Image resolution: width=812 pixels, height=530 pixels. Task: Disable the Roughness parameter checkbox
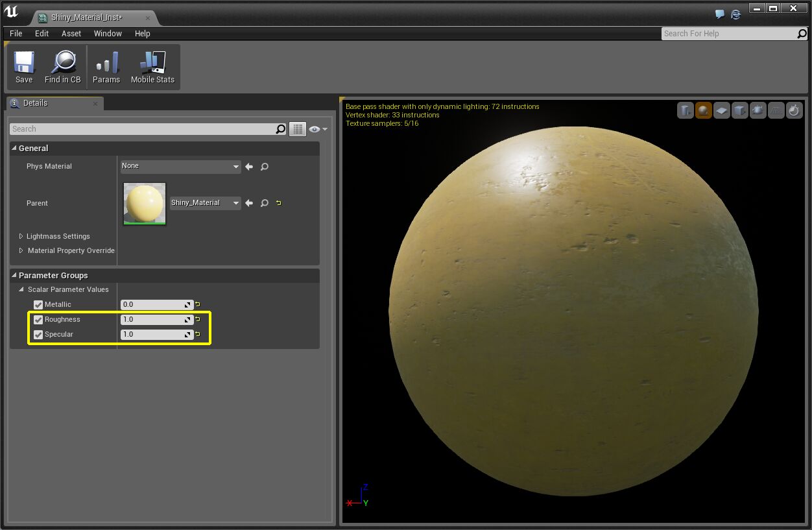point(38,319)
